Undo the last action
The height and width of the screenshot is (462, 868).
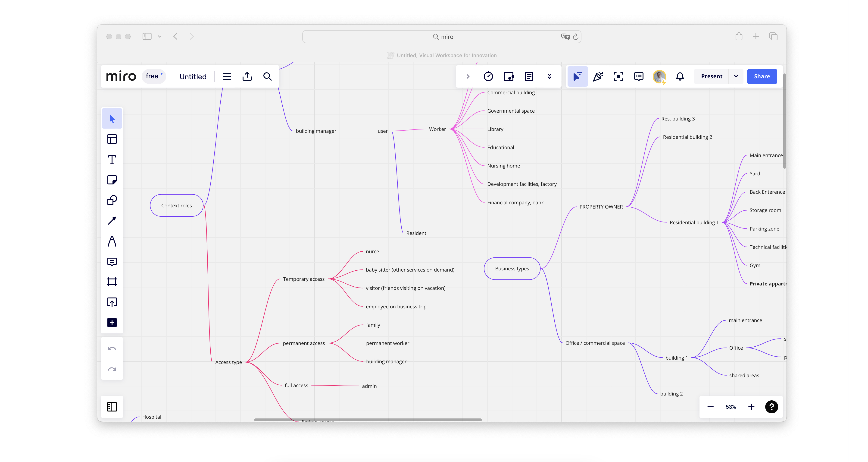(112, 349)
